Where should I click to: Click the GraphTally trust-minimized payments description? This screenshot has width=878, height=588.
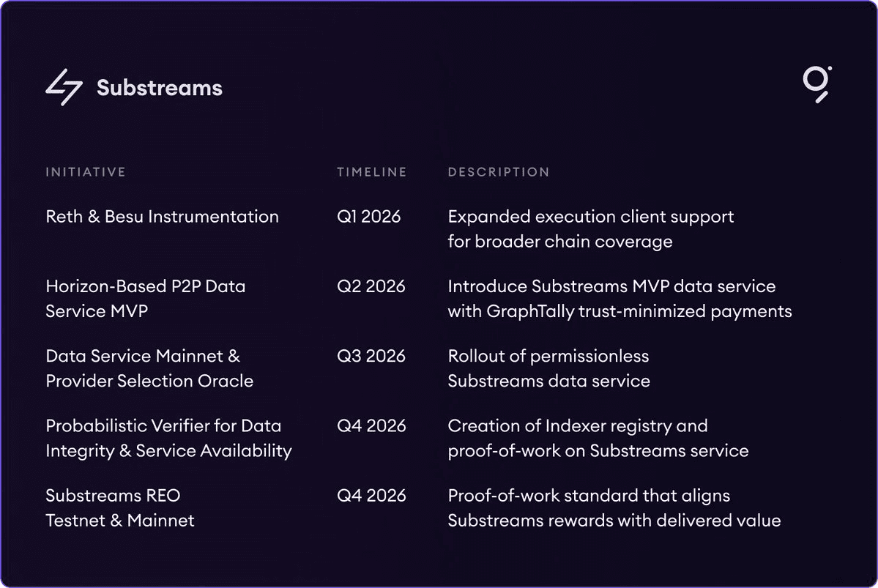[x=620, y=299]
